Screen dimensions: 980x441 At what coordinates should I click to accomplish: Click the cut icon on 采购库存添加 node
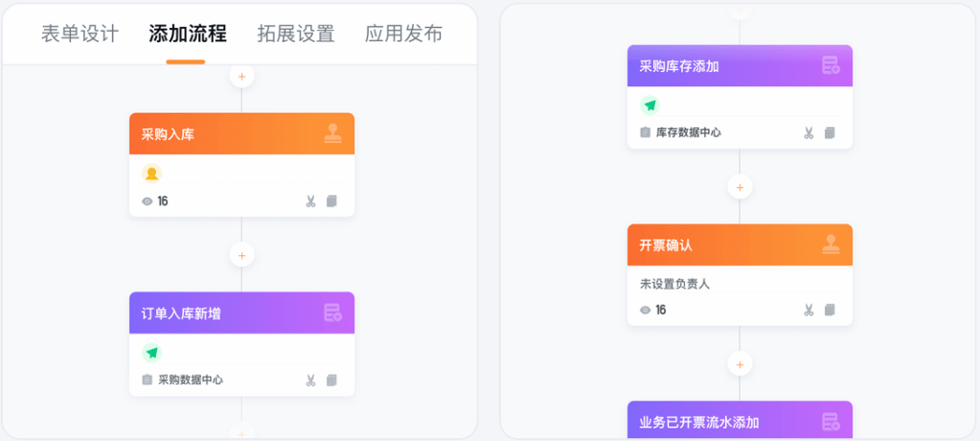pyautogui.click(x=809, y=133)
